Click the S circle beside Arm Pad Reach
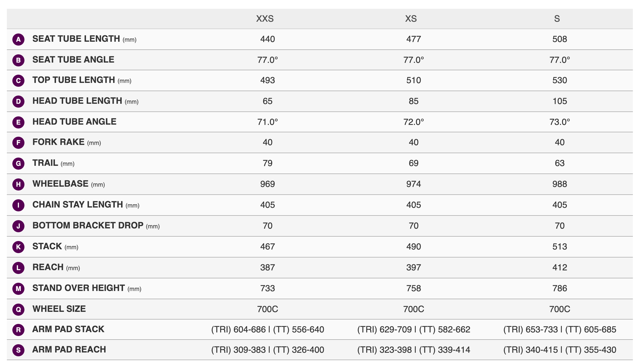637x364 pixels. pyautogui.click(x=18, y=350)
